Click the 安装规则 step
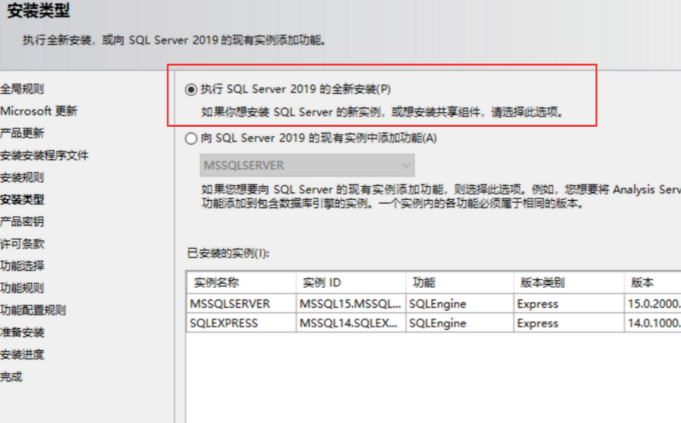Image resolution: width=681 pixels, height=423 pixels. tap(22, 178)
